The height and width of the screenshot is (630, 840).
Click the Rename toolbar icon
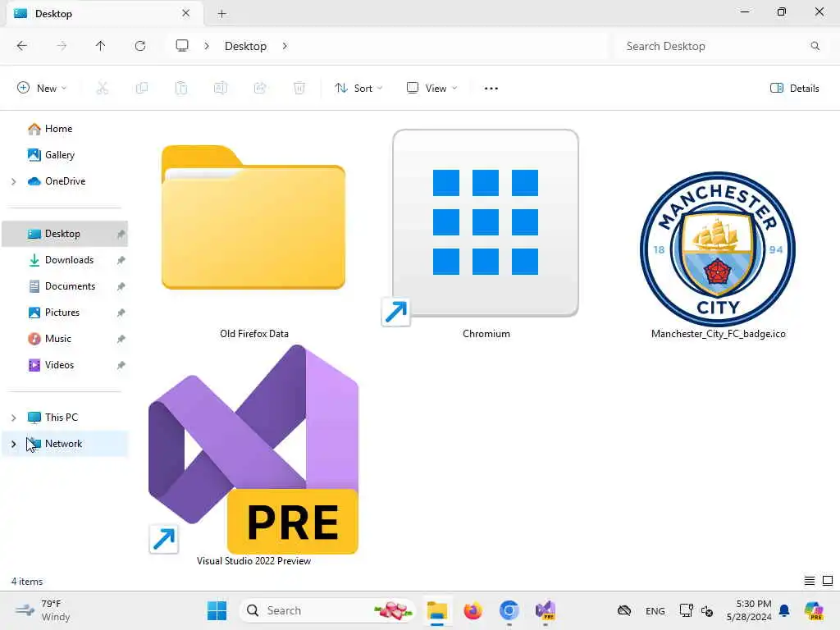221,88
